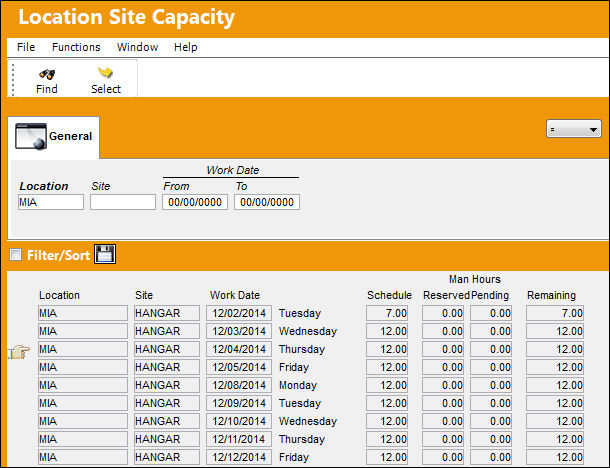
Task: Click MIA location cell in the 12/03/2014 row
Action: 83,331
